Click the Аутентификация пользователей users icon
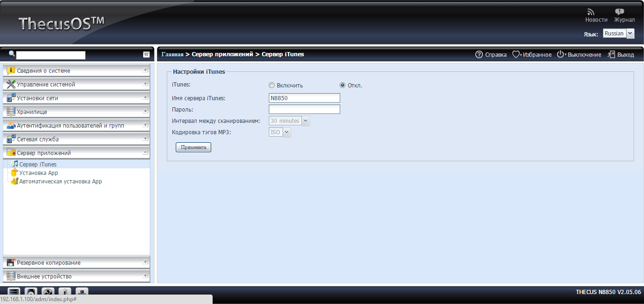644x304 pixels. pyautogui.click(x=11, y=125)
